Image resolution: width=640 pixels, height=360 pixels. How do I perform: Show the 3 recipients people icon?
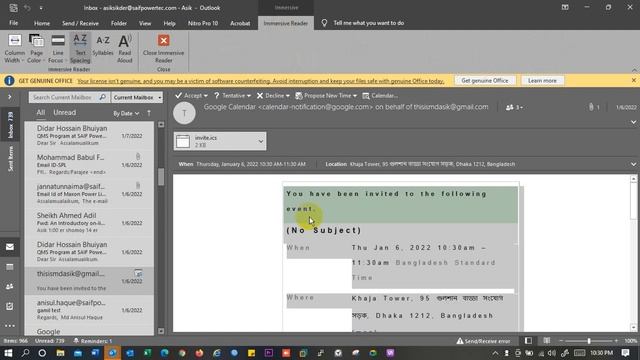point(513,107)
